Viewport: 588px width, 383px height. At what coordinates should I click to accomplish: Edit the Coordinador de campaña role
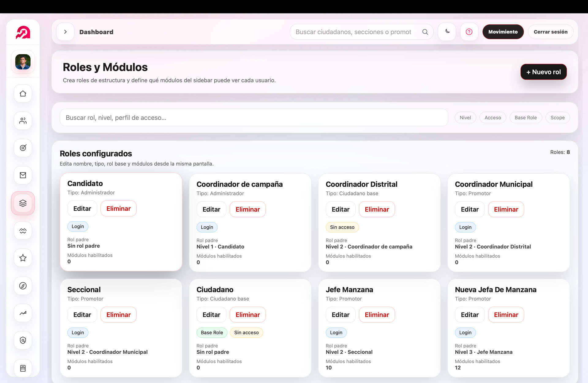click(211, 209)
